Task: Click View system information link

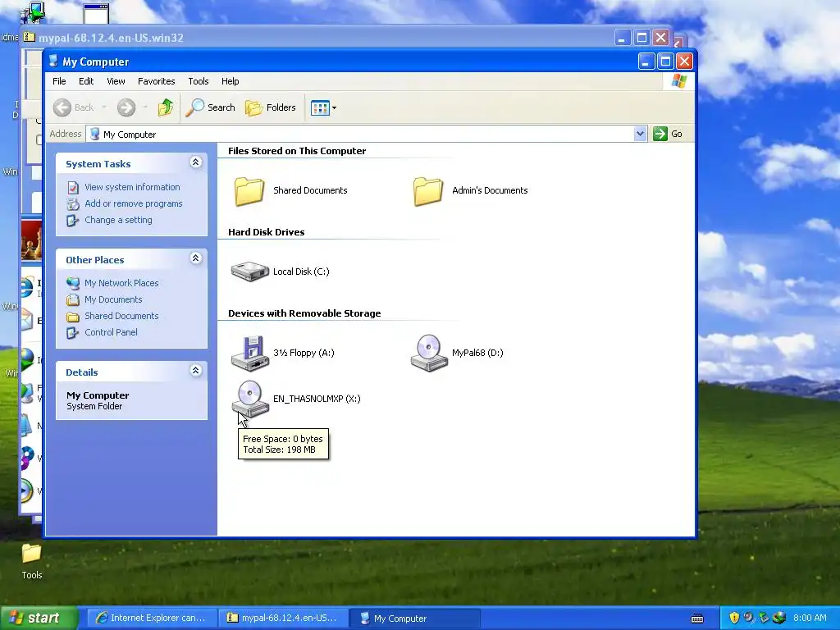Action: 132,187
